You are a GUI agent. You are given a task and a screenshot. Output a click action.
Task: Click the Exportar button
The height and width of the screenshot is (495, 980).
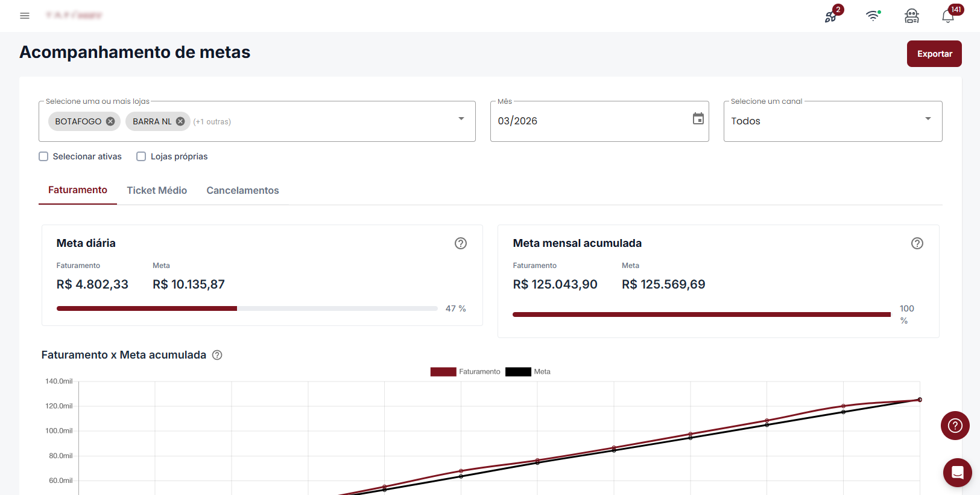coord(934,54)
